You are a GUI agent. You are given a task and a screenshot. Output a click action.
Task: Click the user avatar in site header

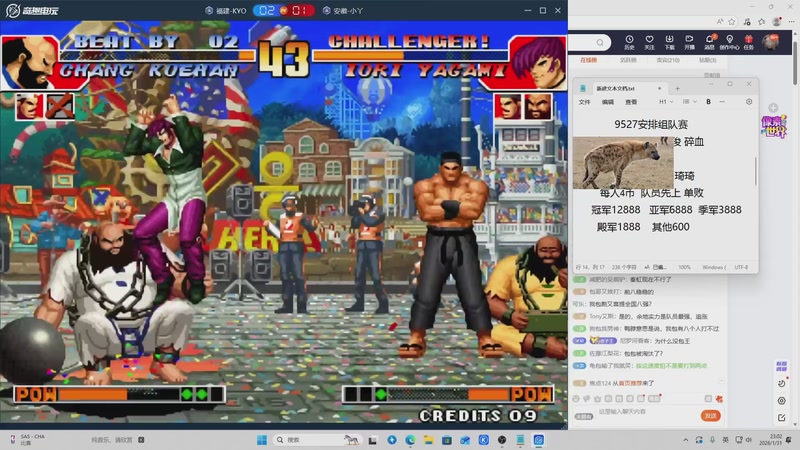[770, 42]
